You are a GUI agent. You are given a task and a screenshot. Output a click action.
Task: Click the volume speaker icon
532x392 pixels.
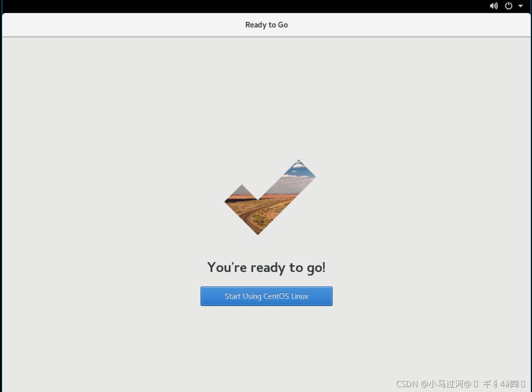(493, 6)
